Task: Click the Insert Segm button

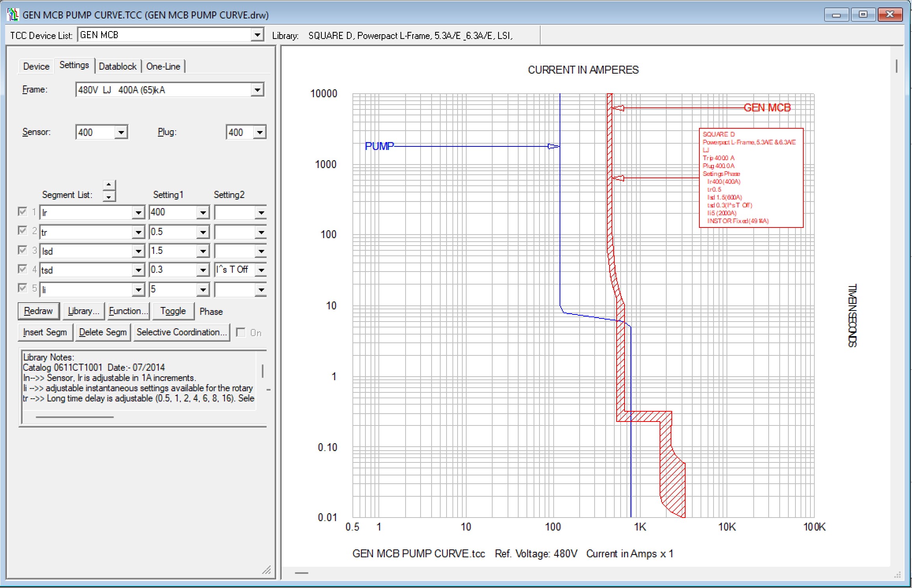Action: (x=45, y=332)
